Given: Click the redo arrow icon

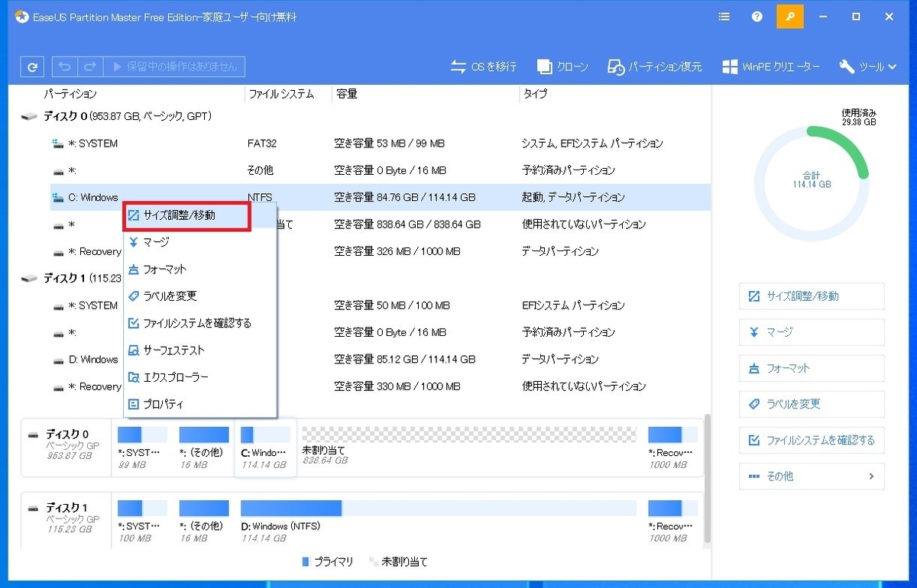Looking at the screenshot, I should (x=89, y=67).
